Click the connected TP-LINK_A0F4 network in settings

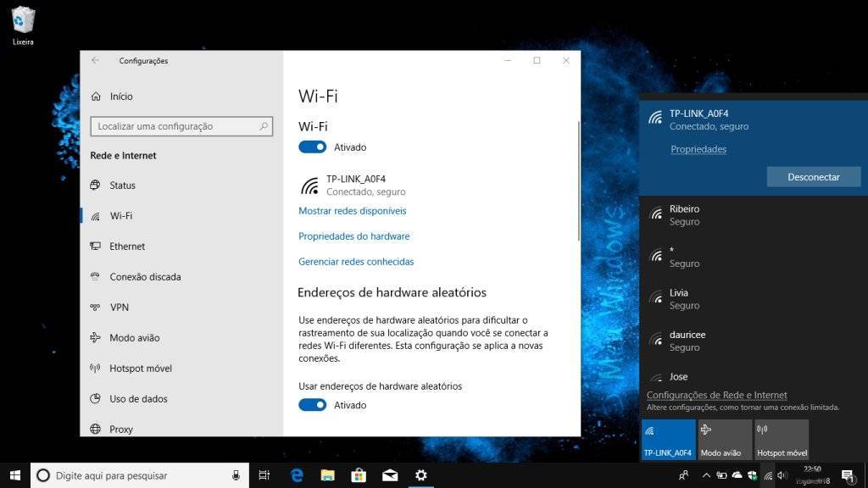[353, 186]
